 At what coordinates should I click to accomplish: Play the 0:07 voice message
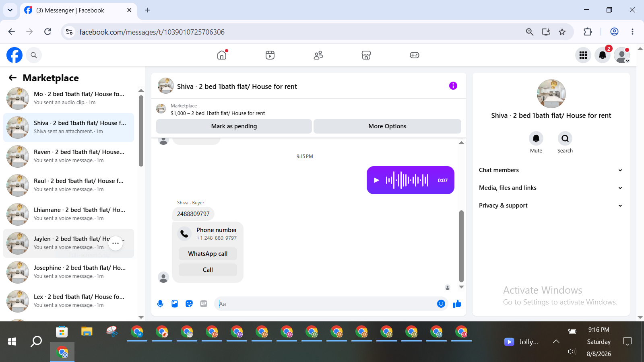tap(376, 180)
